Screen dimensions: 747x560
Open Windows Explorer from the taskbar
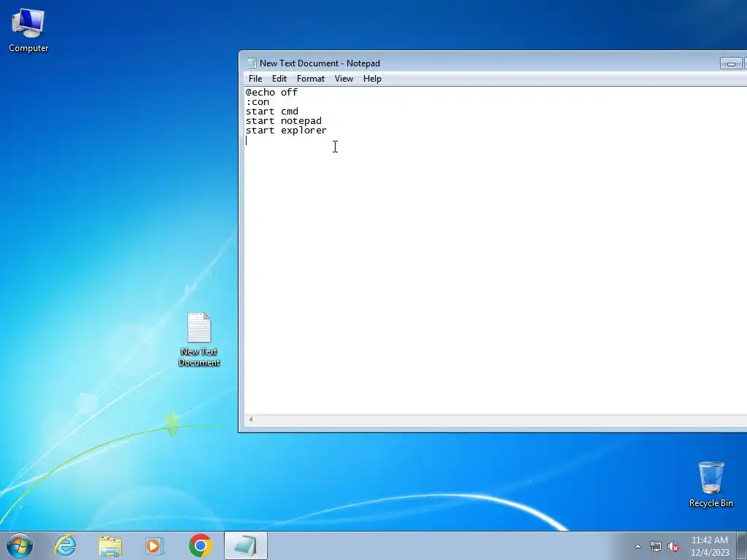110,545
